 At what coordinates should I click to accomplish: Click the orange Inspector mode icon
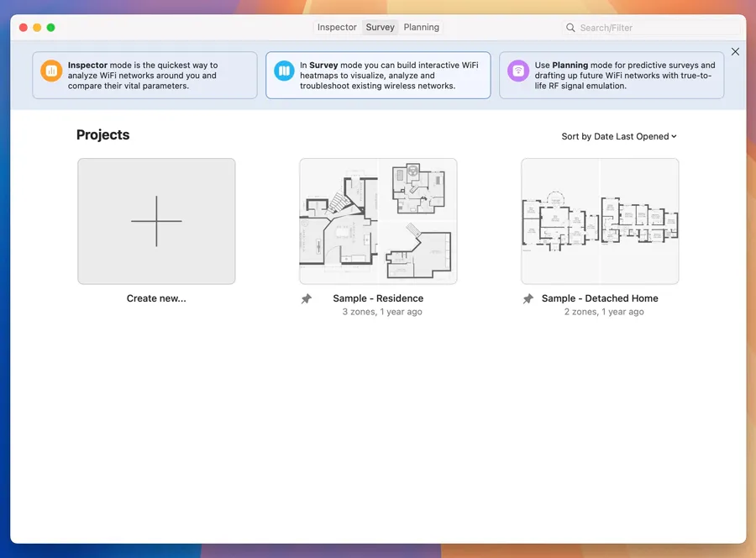pos(51,71)
